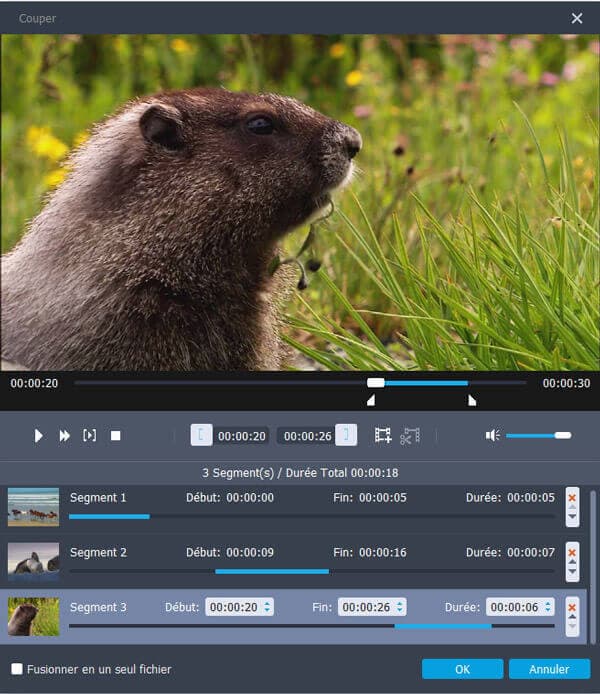600x694 pixels.
Task: Click the '3 Segment(s) / Durée Total 00:00:18' header
Action: [300, 473]
